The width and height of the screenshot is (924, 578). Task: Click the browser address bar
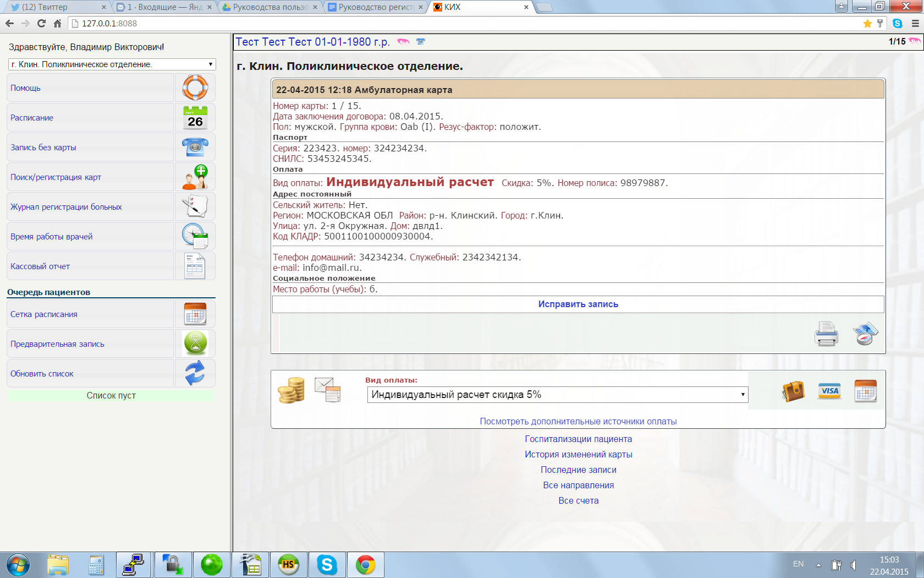(468, 24)
